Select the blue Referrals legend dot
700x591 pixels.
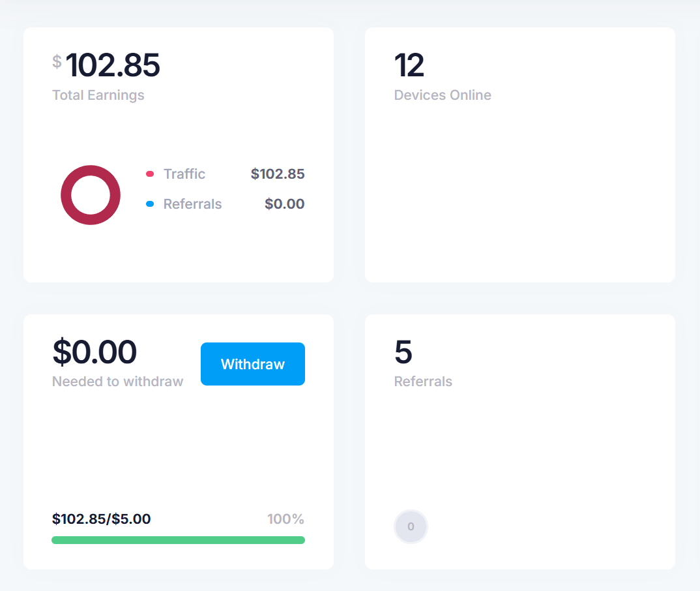[x=150, y=204]
